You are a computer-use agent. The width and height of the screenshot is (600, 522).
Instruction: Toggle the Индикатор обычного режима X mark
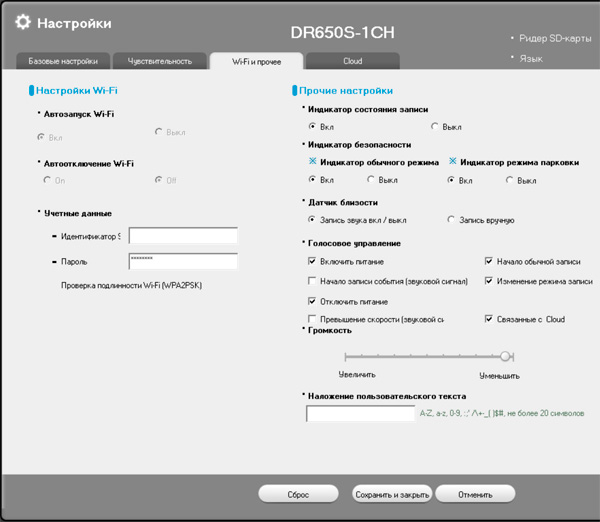click(x=313, y=161)
